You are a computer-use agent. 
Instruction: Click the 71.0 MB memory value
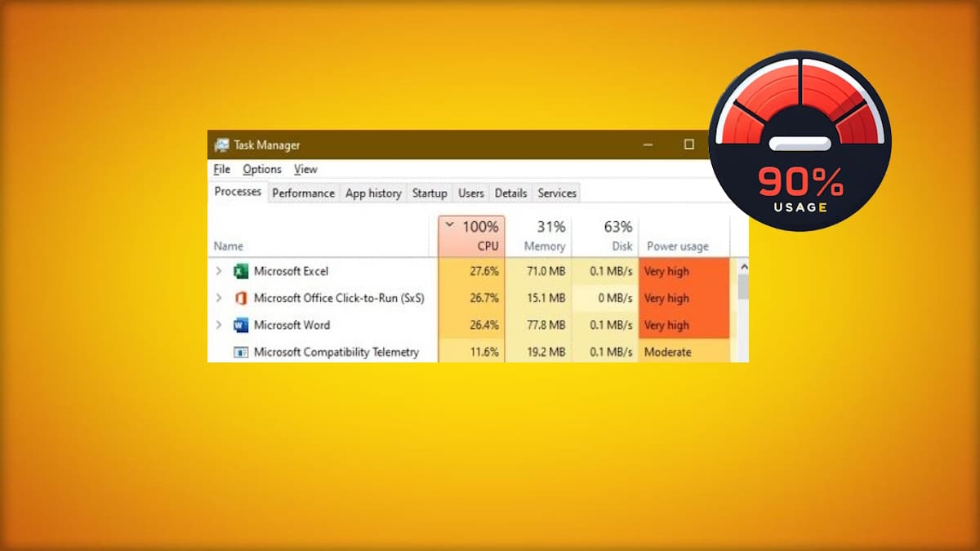click(546, 271)
